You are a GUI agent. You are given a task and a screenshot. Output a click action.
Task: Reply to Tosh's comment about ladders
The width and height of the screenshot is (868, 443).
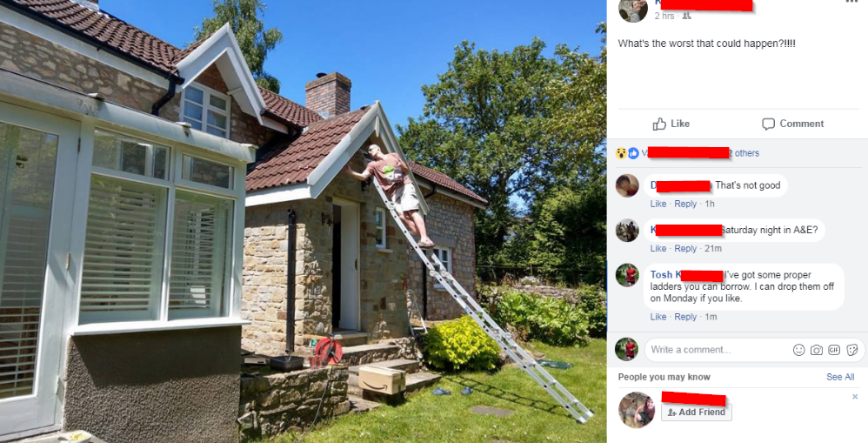[685, 317]
